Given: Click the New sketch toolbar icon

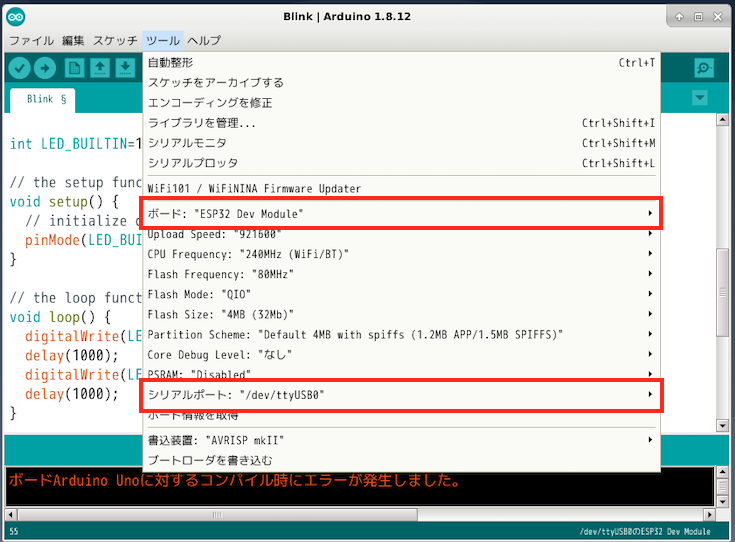Looking at the screenshot, I should tap(74, 68).
